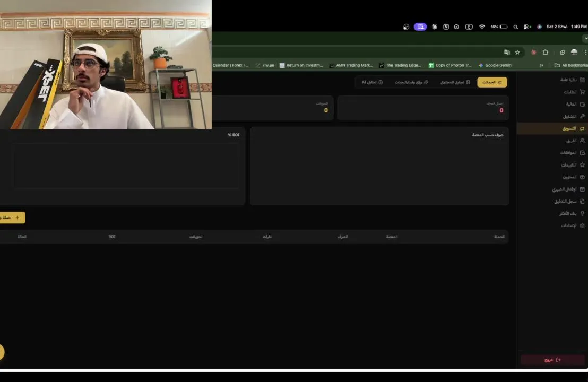Click the yellow new campaign plus button

pyautogui.click(x=11, y=218)
